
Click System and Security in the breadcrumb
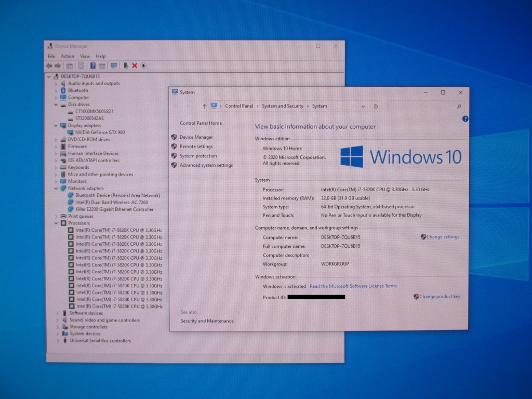tap(283, 106)
